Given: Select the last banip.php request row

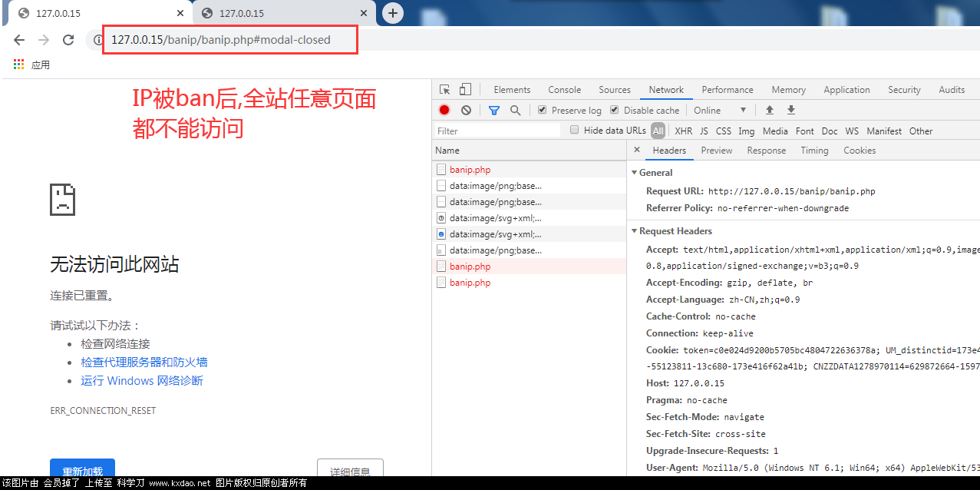Looking at the screenshot, I should [x=530, y=283].
